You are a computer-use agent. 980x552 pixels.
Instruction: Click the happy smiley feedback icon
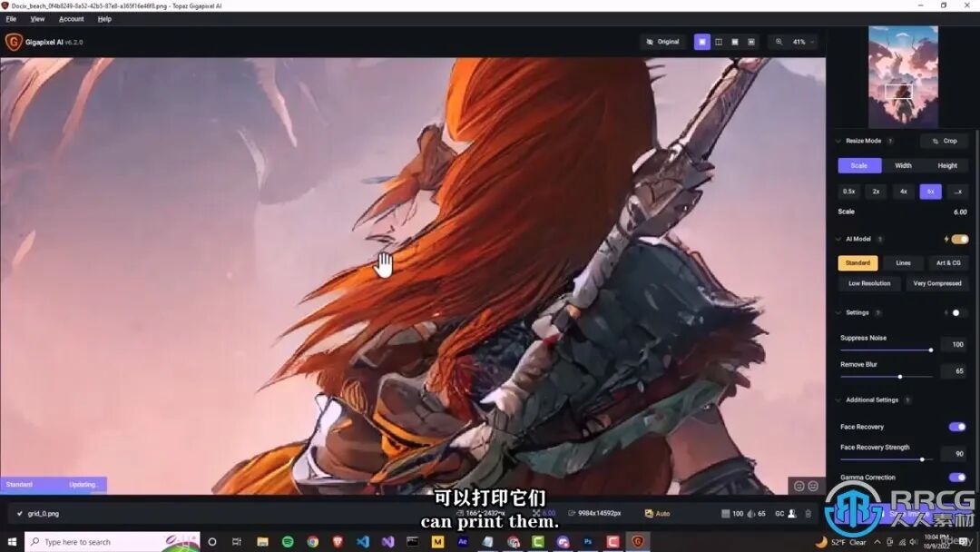[x=799, y=486]
